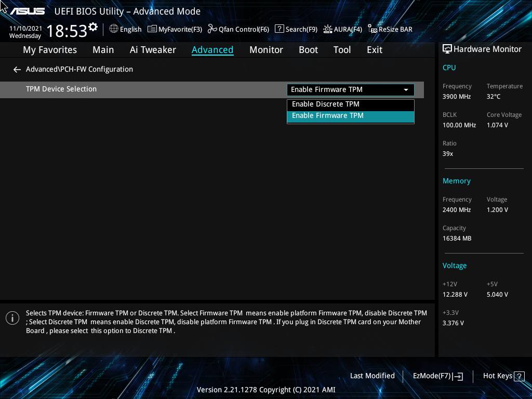
Task: Click the settings gear beside the clock
Action: (x=93, y=26)
